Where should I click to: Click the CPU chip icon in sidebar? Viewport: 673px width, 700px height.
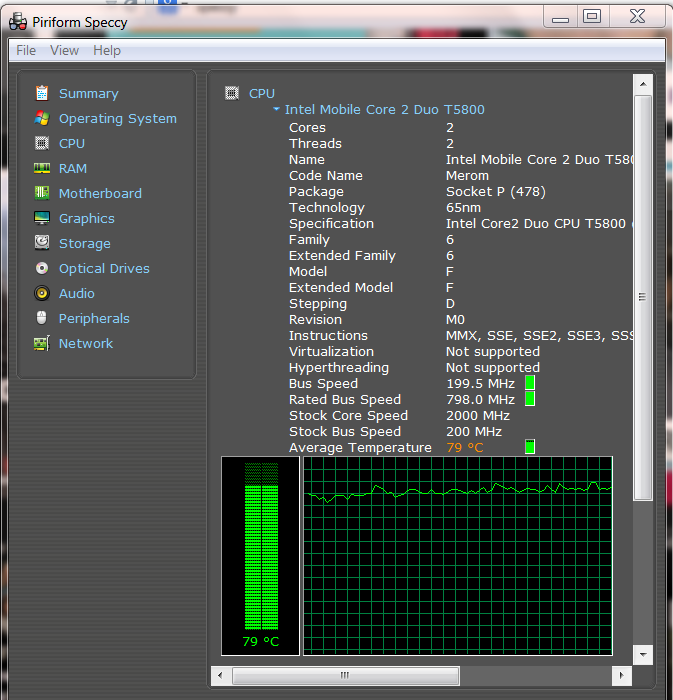coord(42,143)
